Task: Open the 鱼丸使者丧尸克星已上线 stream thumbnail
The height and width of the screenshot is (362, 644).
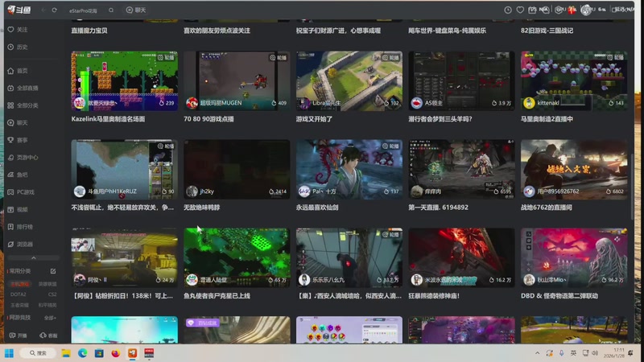Action: pos(237,257)
